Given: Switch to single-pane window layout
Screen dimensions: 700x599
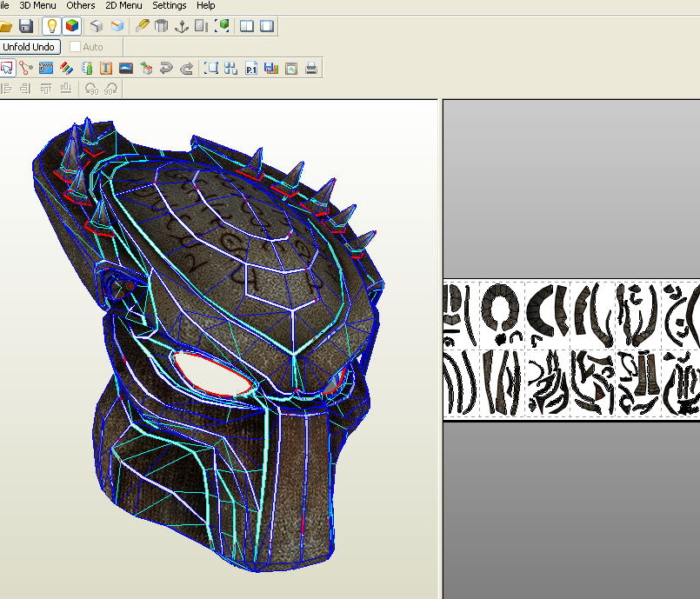Looking at the screenshot, I should click(x=267, y=26).
